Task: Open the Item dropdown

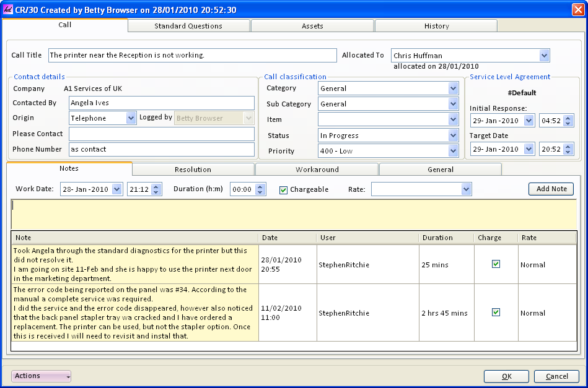Action: click(453, 119)
